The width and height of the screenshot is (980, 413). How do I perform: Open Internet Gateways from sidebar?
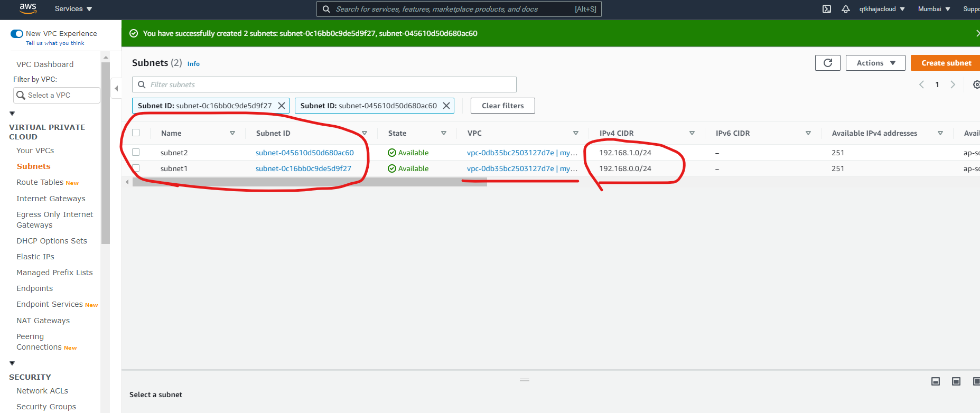click(x=51, y=199)
